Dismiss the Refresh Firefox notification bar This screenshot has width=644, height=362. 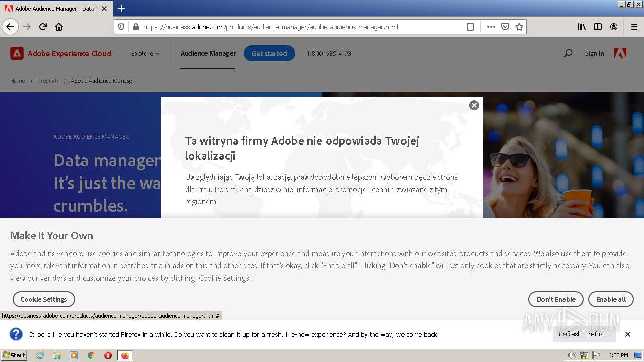point(628,334)
